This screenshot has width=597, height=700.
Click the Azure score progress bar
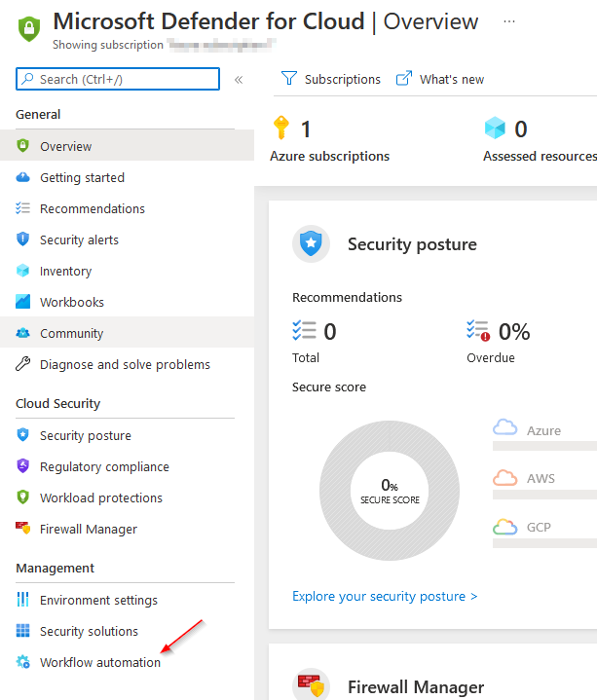pyautogui.click(x=544, y=446)
